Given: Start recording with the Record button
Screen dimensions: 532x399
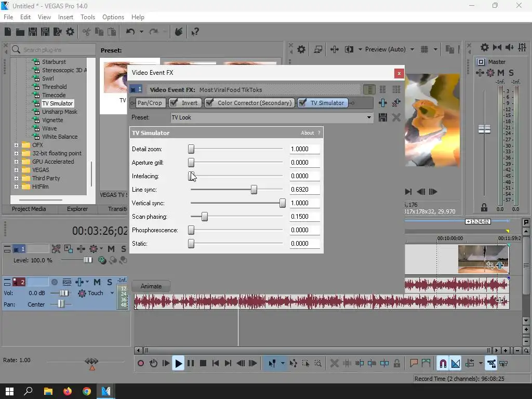Looking at the screenshot, I should click(x=140, y=363).
